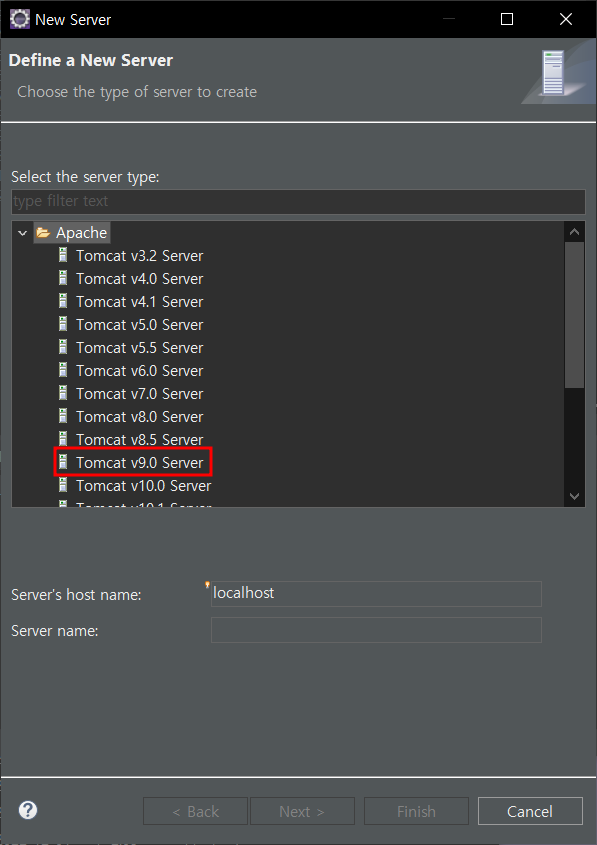
Task: Select Apache category label
Action: pos(81,233)
